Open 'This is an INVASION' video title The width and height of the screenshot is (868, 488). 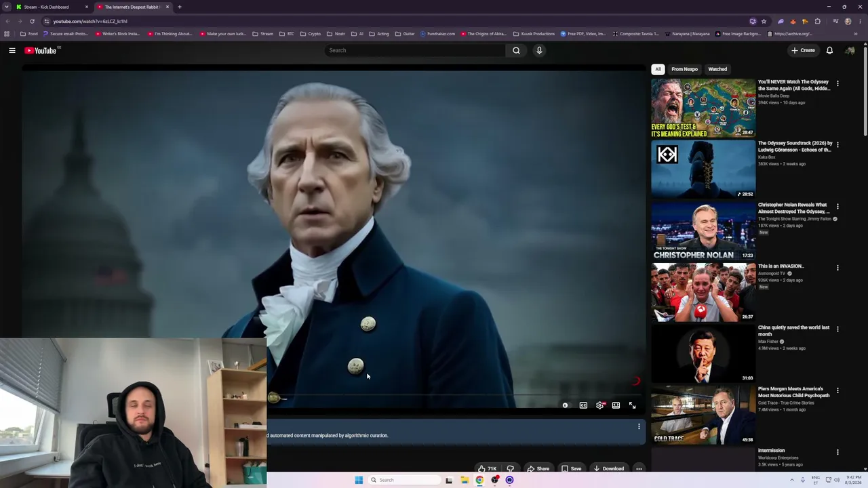tap(781, 266)
